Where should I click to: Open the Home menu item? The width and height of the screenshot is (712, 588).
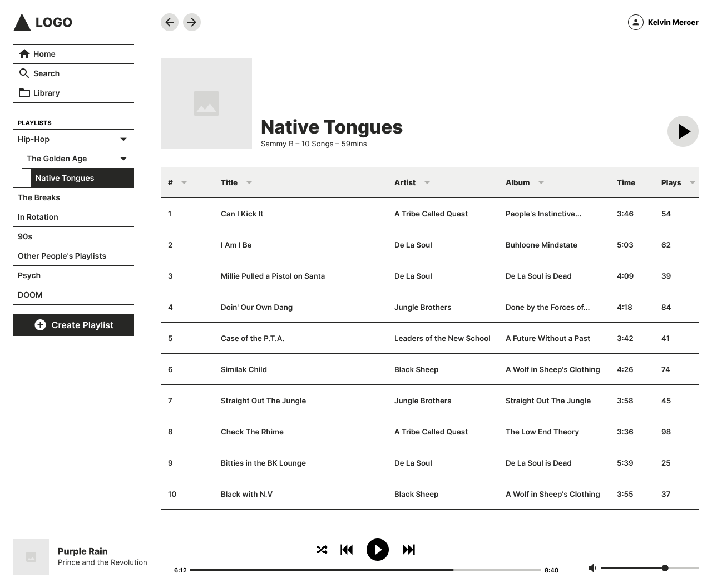click(x=73, y=54)
